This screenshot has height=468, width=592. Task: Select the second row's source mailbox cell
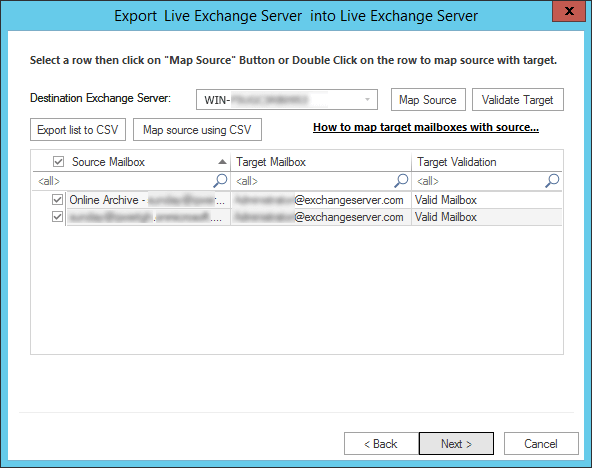(x=148, y=217)
